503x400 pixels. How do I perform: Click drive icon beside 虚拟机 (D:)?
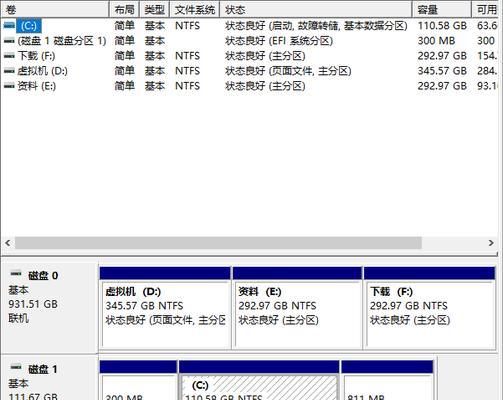[9, 71]
